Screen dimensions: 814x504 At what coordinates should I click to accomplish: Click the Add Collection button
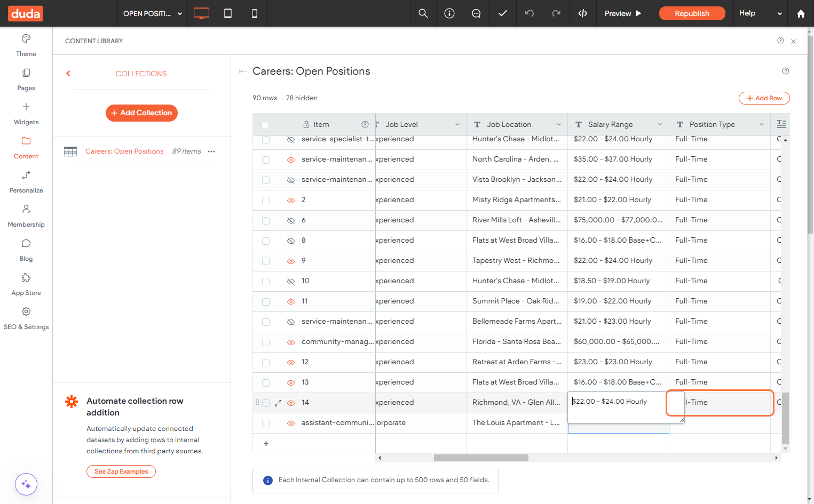[x=141, y=113]
